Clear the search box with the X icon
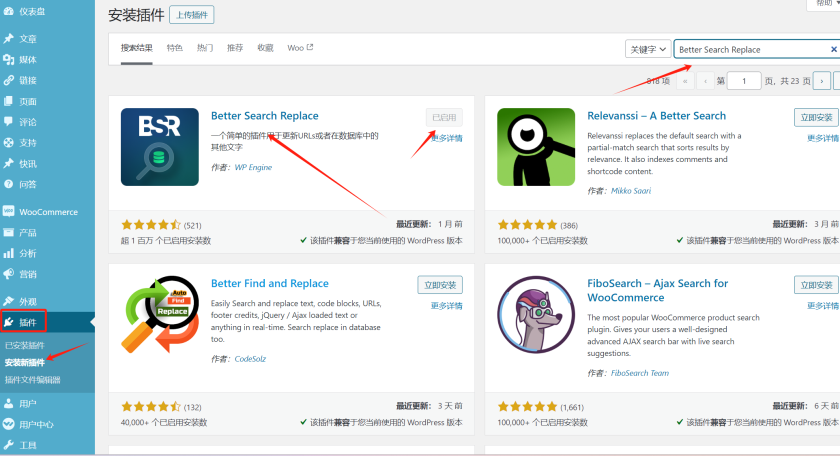Image resolution: width=840 pixels, height=456 pixels. click(x=834, y=49)
